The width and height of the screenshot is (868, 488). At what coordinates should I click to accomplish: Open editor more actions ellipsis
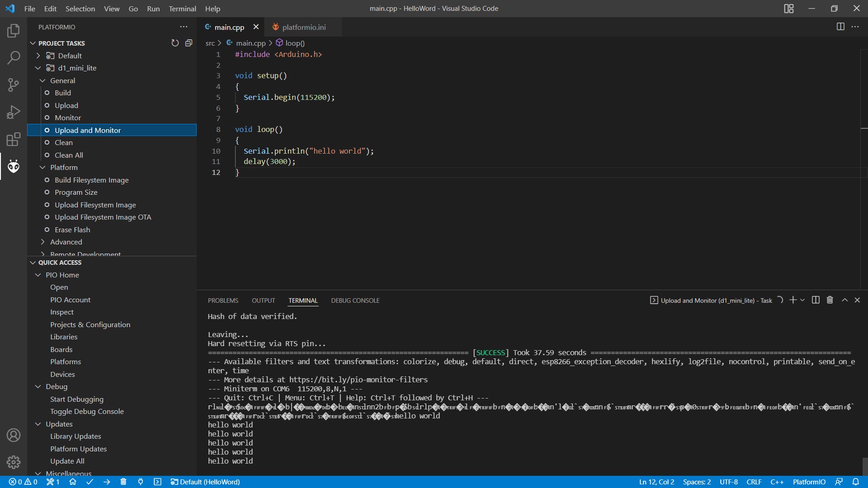point(855,27)
